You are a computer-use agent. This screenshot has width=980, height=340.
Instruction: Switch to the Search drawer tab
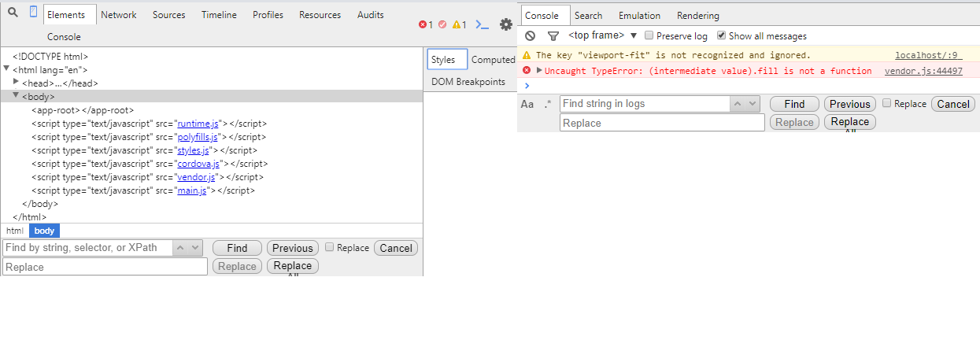point(588,16)
